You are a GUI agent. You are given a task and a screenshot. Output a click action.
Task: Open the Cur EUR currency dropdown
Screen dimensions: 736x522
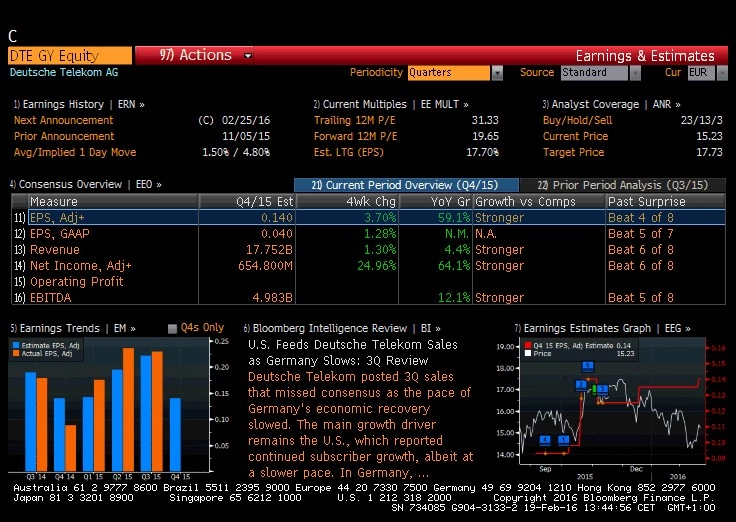point(722,73)
